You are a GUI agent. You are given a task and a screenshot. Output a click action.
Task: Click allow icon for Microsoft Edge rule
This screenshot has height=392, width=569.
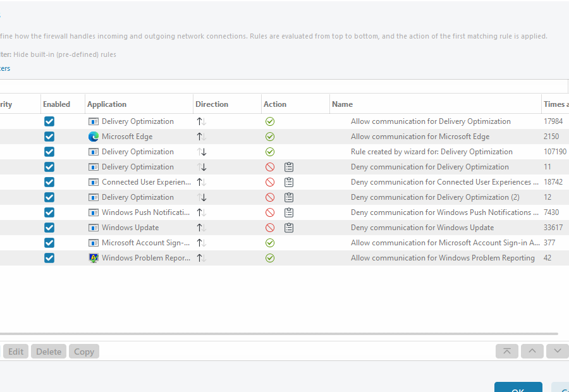pyautogui.click(x=269, y=137)
